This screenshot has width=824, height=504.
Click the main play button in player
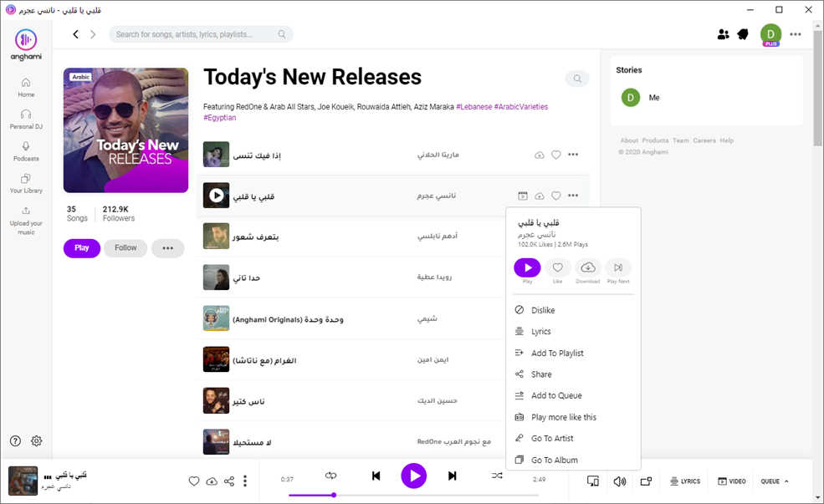click(414, 476)
